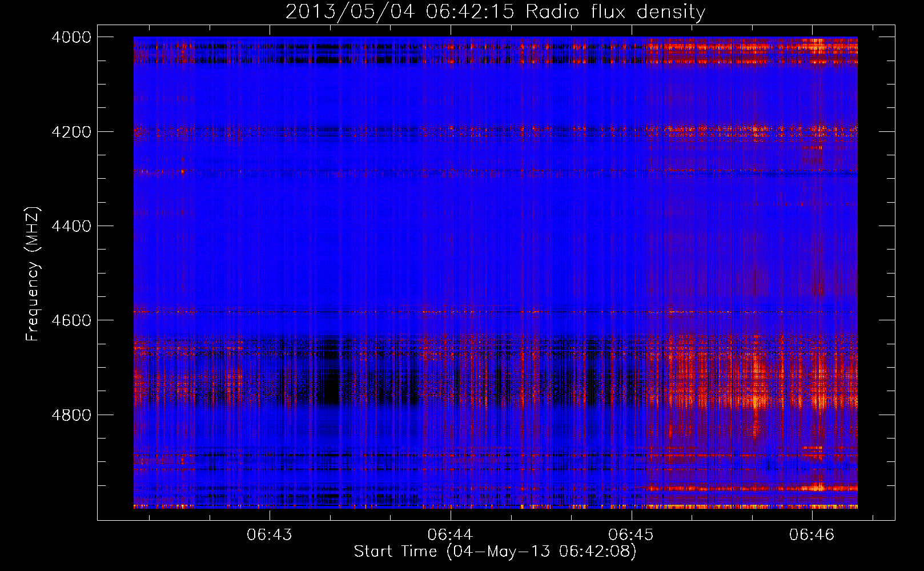Click the bright emission patch at 4000 MHz, 06:46

(817, 45)
